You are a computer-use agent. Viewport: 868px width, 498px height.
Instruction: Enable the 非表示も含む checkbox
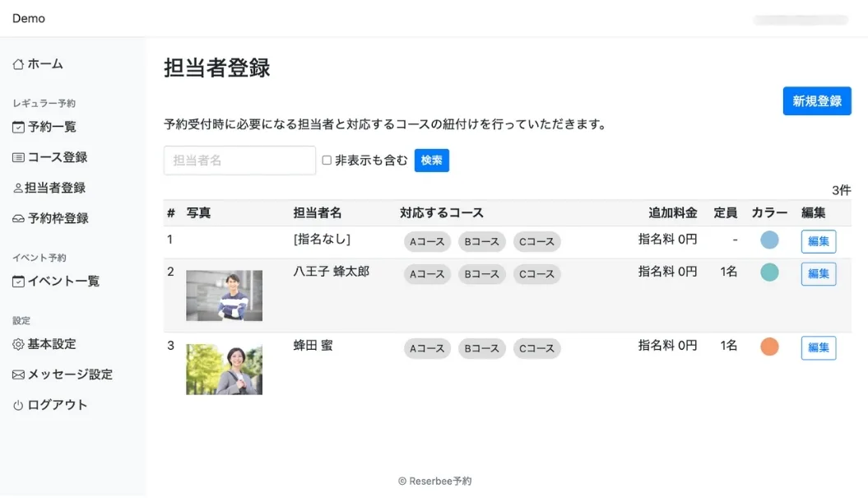(x=327, y=161)
